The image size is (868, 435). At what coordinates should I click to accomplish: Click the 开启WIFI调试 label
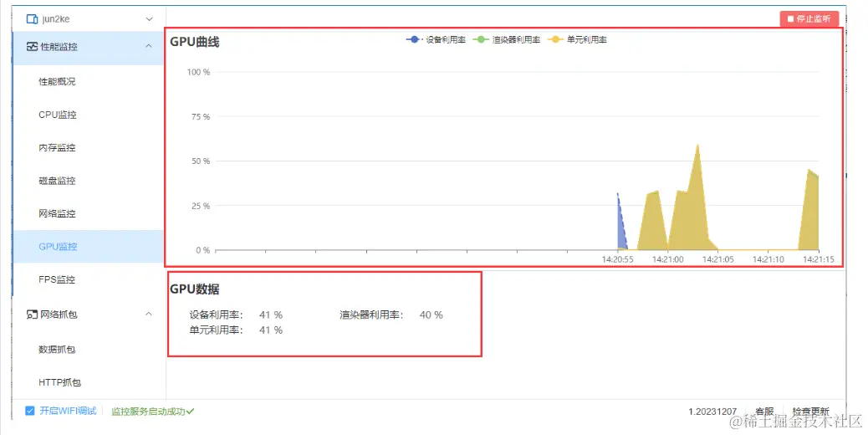68,411
